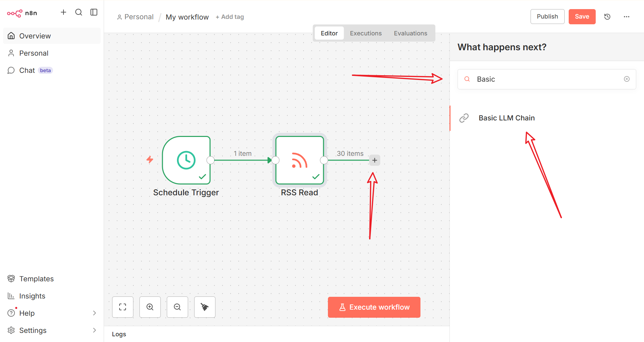This screenshot has width=644, height=342.
Task: Open workflow history icon
Action: pos(607,17)
